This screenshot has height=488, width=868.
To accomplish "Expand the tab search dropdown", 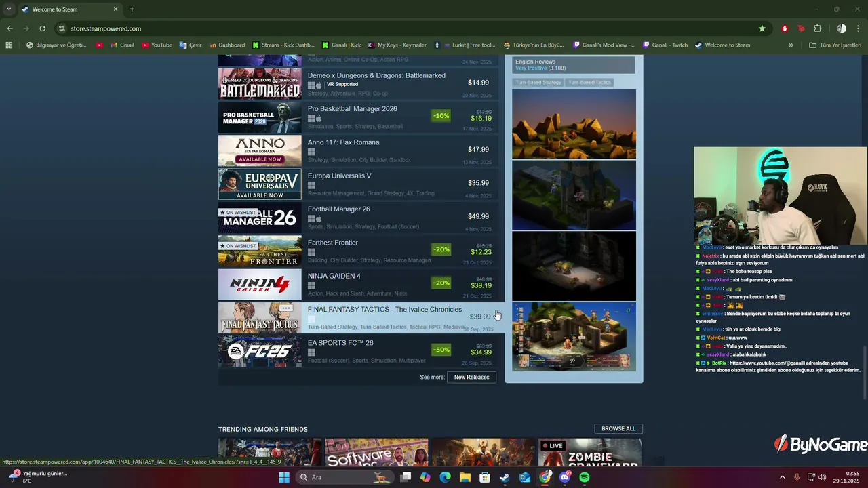I will click(x=9, y=9).
